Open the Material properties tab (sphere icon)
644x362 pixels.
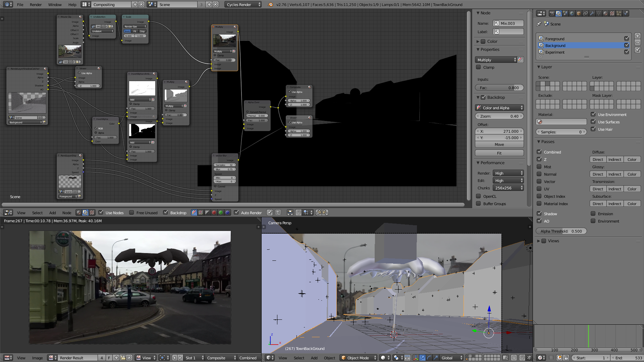605,13
